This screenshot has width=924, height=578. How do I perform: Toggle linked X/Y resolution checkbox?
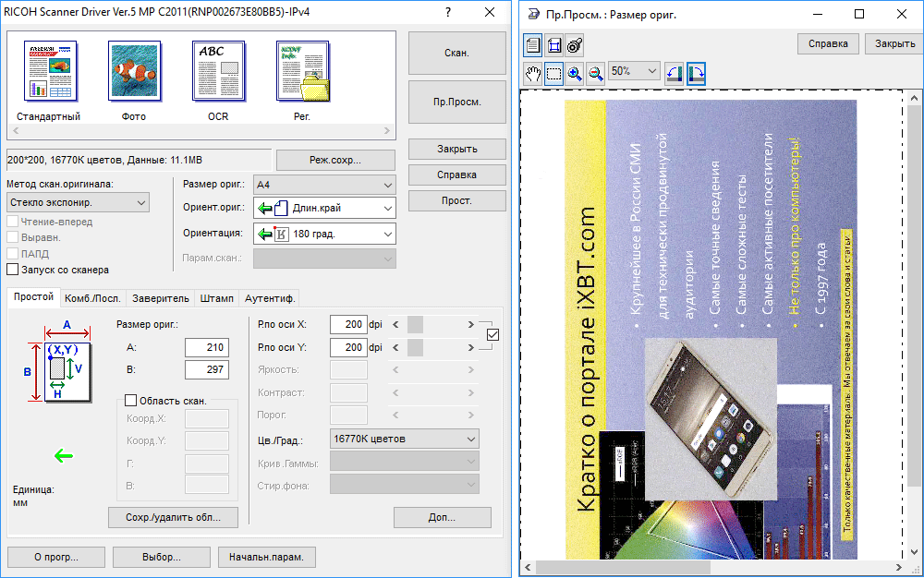(x=492, y=335)
